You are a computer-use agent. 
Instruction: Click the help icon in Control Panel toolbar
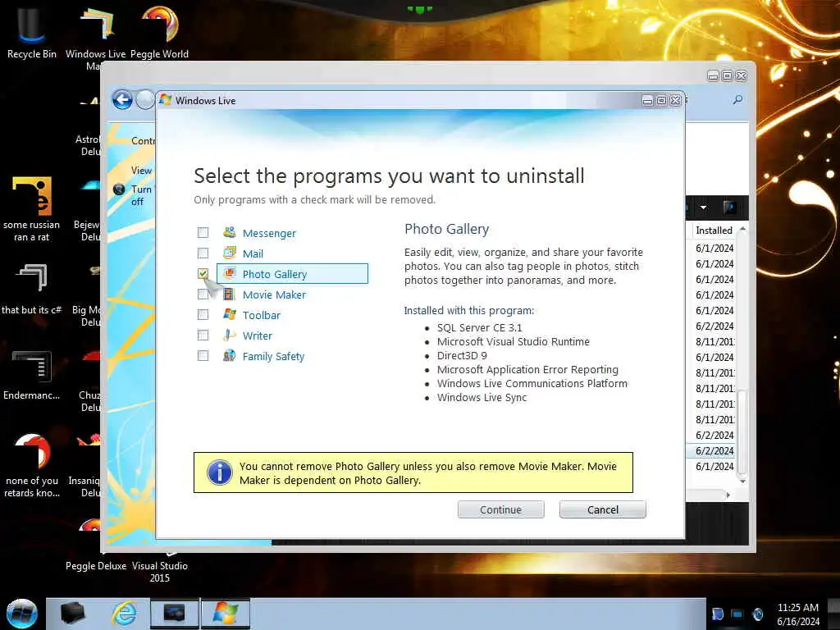click(728, 208)
